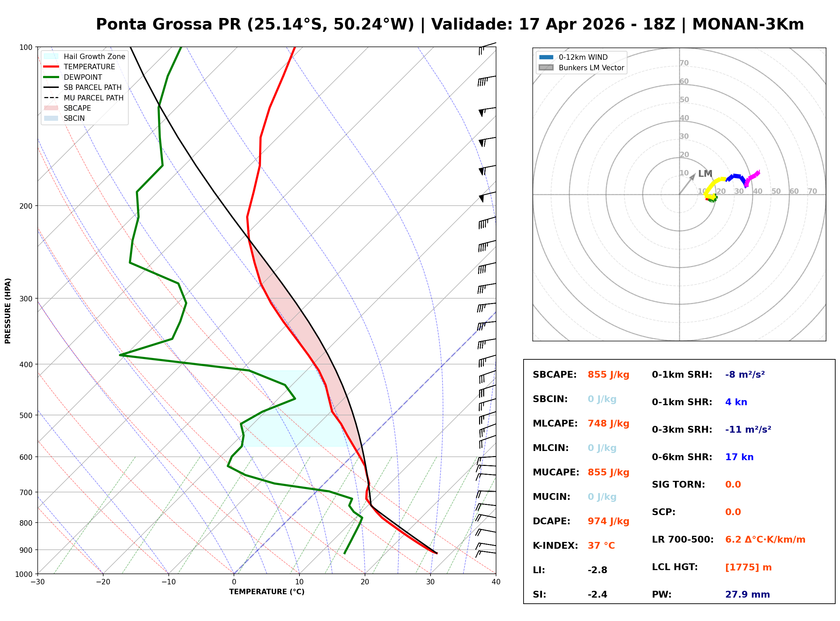Click the green DEWPOINT legend line

(51, 77)
